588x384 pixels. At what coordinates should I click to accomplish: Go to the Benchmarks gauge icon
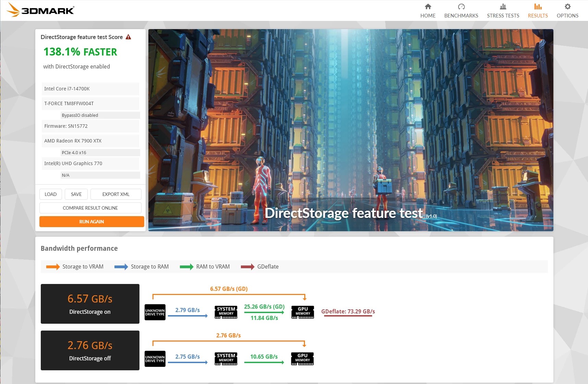(x=461, y=7)
